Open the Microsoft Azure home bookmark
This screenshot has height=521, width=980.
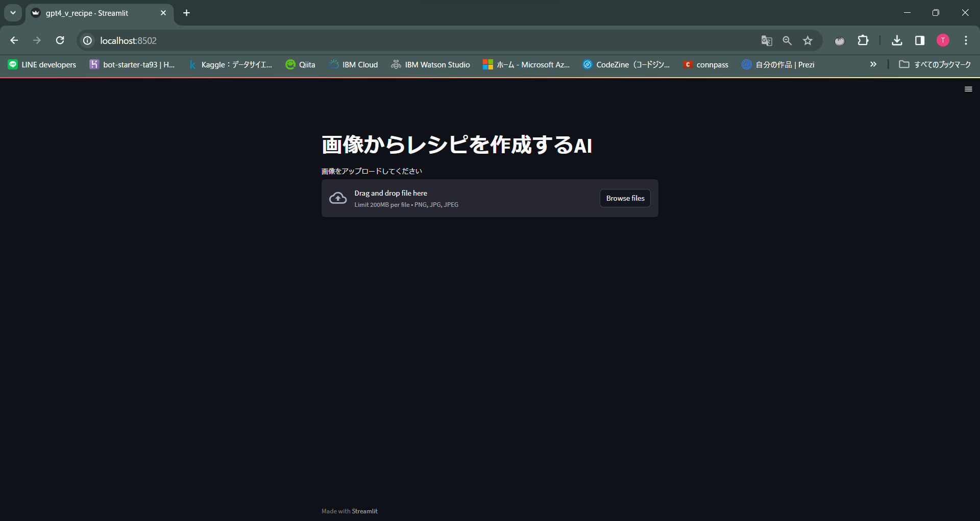pos(526,64)
